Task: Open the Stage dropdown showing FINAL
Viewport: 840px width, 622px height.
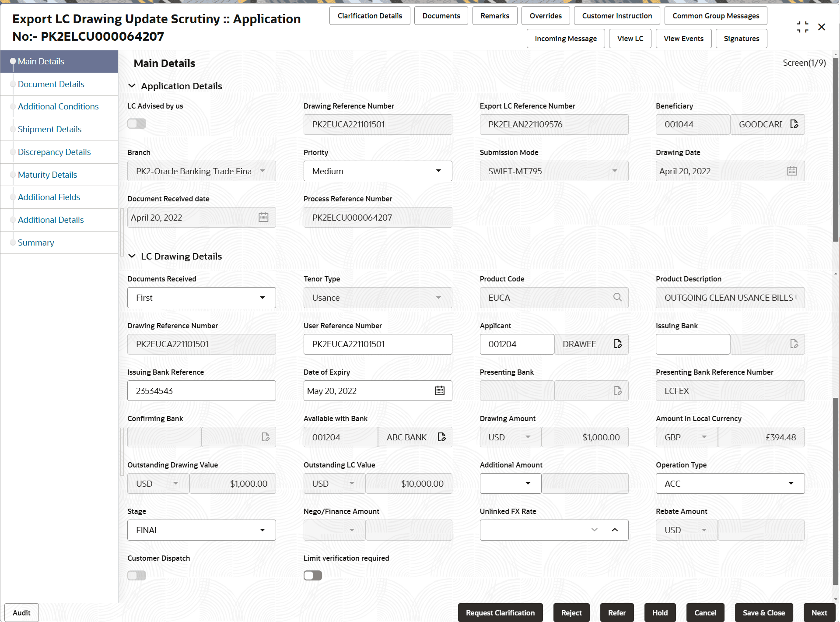Action: click(x=262, y=530)
